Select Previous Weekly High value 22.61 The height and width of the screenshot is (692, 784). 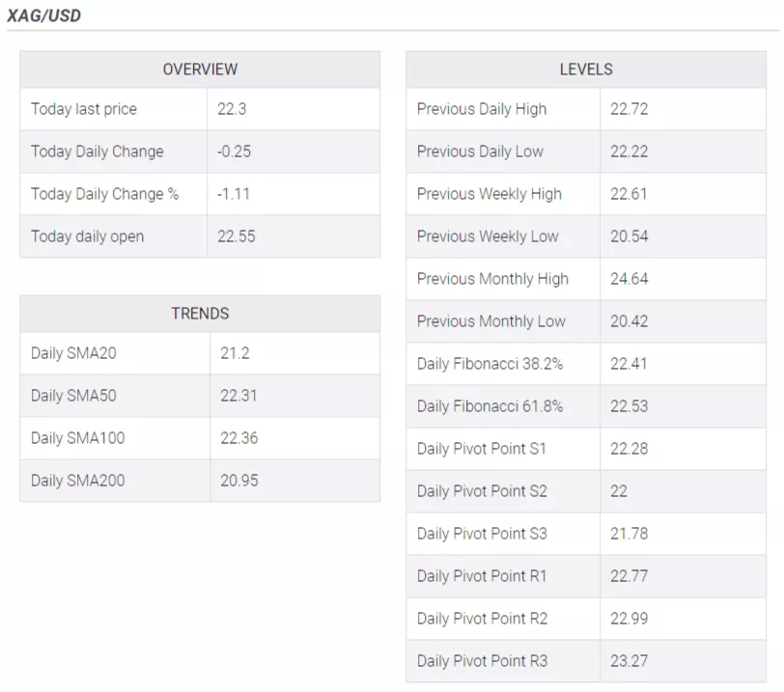[629, 194]
